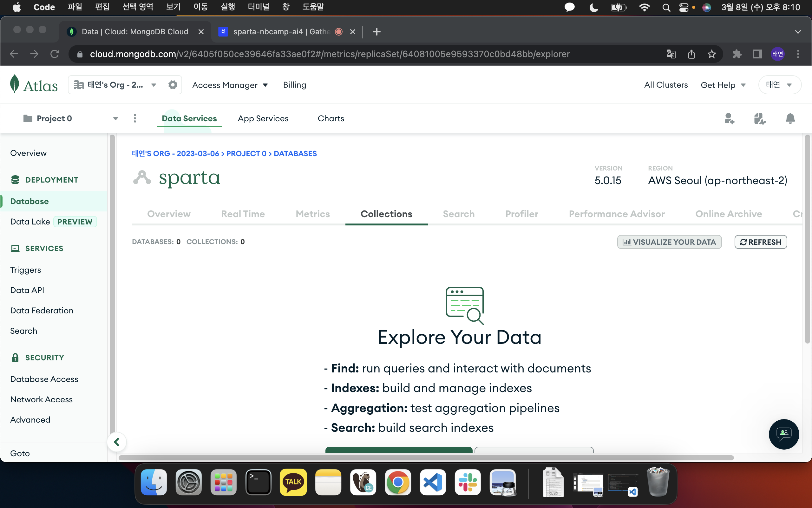This screenshot has height=508, width=812.
Task: Open 태연 user account dropdown
Action: click(x=779, y=85)
